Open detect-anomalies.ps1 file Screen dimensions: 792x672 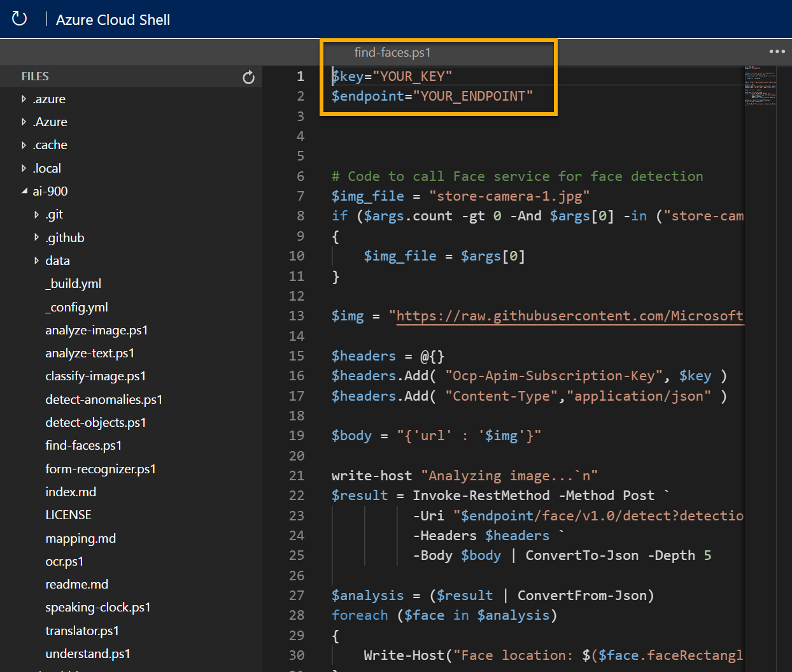pyautogui.click(x=104, y=399)
